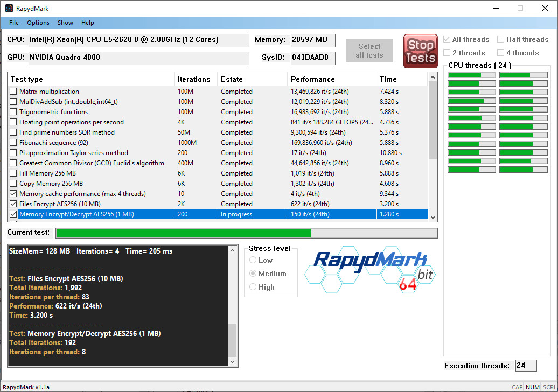Click the test list scroll up arrow

tap(433, 77)
